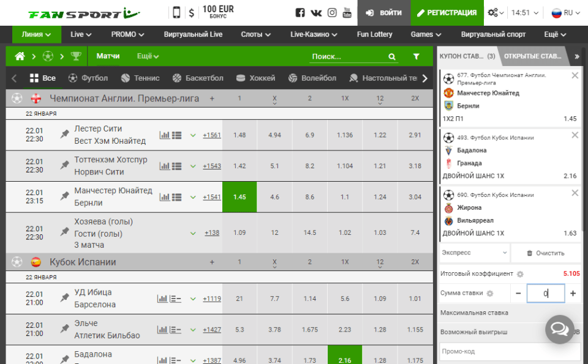Screen dimensions: 588x364
Task: Open the Ещё dropdown next to Матчи
Action: 148,56
